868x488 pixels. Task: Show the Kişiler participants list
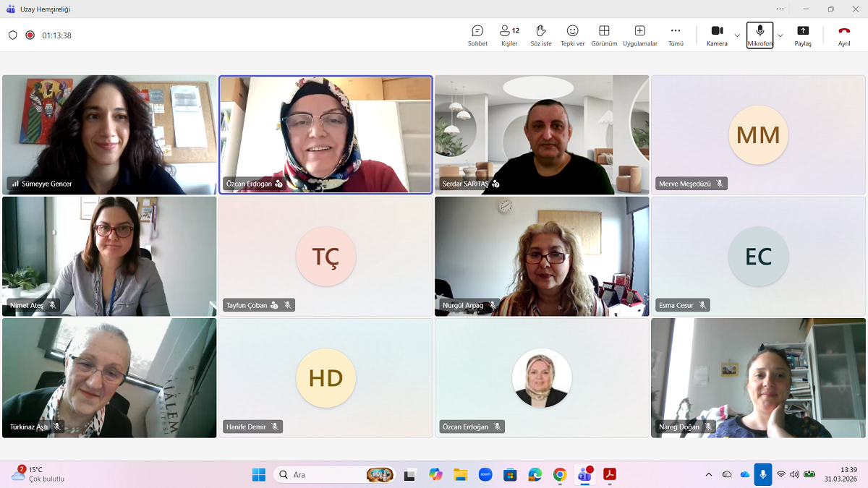[509, 35]
